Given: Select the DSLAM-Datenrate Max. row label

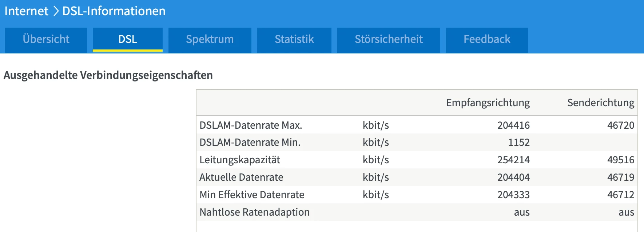Looking at the screenshot, I should (251, 125).
